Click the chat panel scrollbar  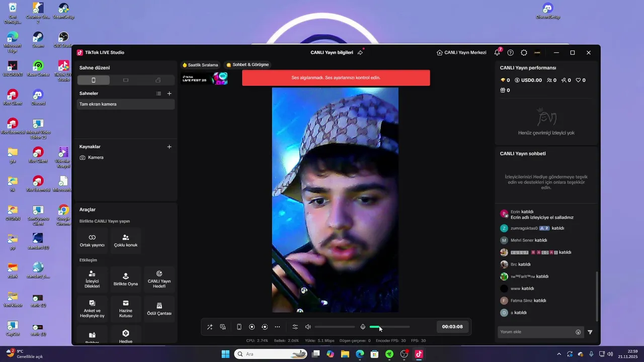597,297
